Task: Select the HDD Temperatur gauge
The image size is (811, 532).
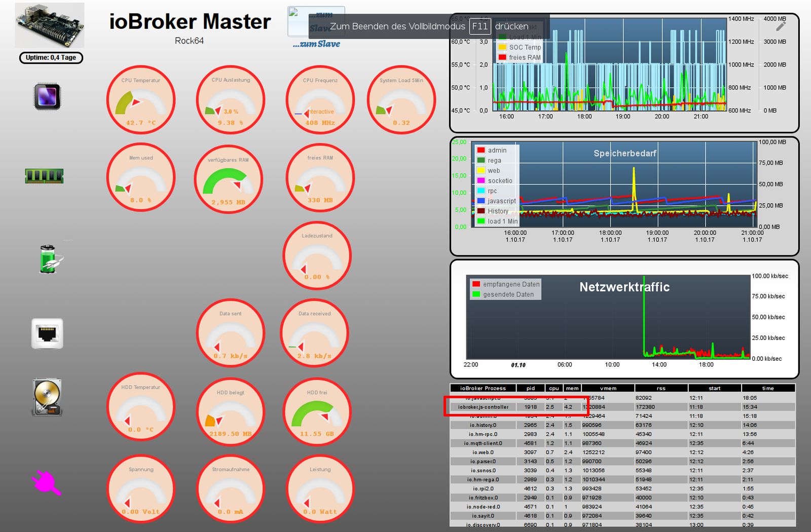Action: coord(140,406)
